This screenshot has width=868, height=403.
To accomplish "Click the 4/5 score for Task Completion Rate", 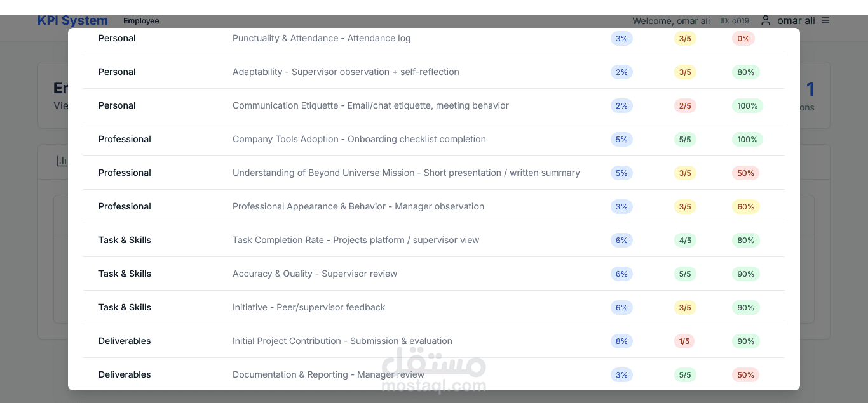I will coord(685,241).
